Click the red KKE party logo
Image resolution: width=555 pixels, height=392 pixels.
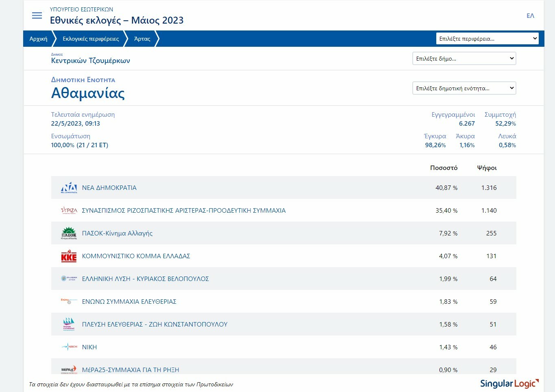point(69,256)
